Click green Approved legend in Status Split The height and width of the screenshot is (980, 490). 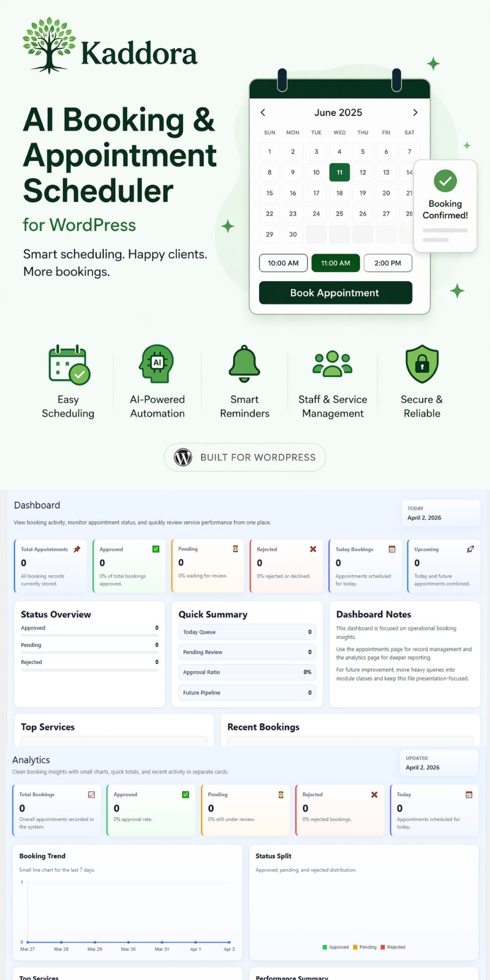(x=336, y=947)
